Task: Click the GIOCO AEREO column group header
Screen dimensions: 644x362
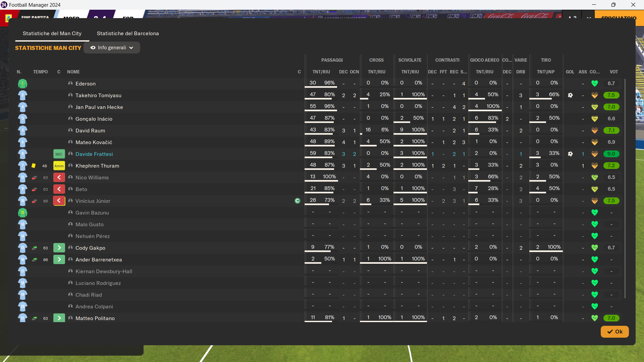Action: 485,60
